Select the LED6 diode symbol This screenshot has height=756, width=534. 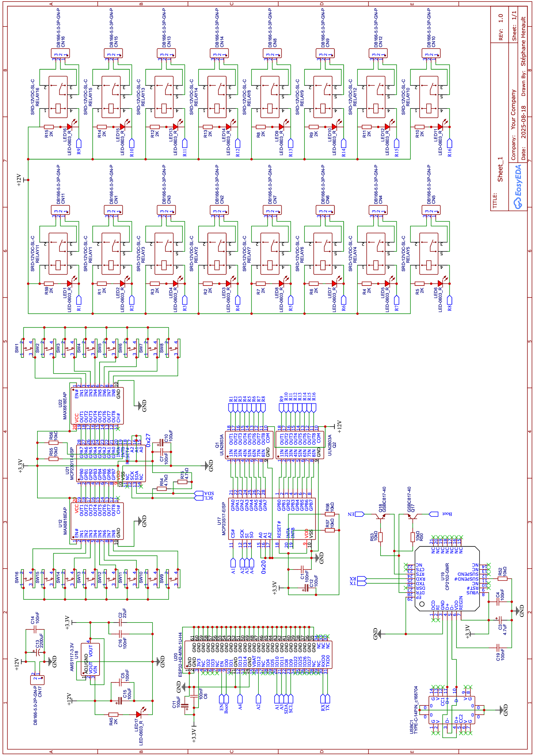441,282
